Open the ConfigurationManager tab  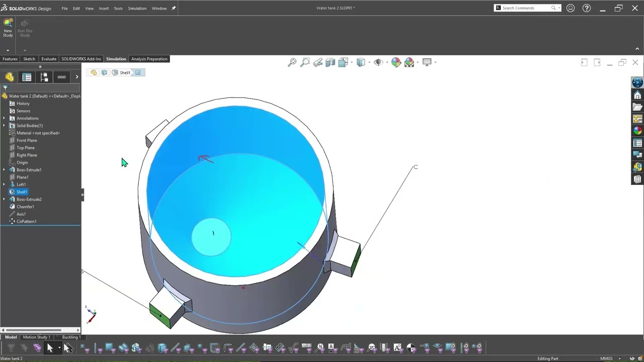[44, 77]
